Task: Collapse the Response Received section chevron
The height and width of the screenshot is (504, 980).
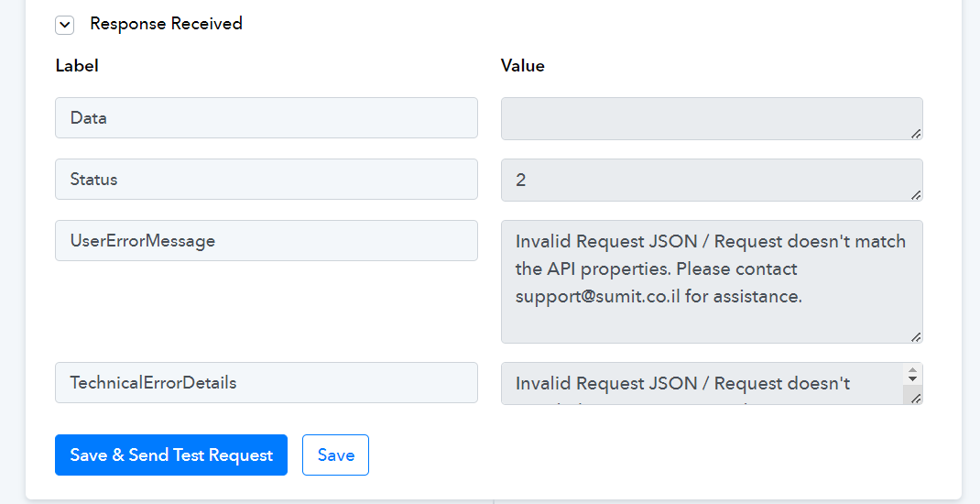Action: point(64,25)
